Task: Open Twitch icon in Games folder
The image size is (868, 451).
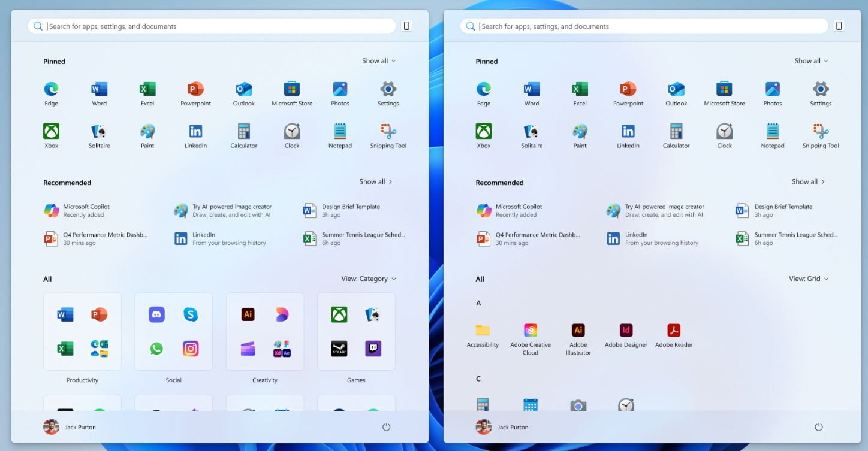Action: click(x=373, y=349)
